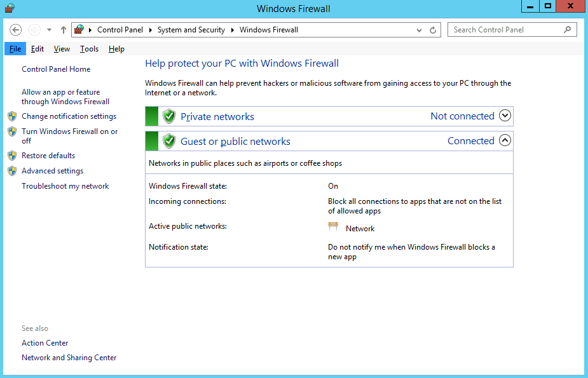
Task: Click the park bench Network icon
Action: (x=333, y=226)
